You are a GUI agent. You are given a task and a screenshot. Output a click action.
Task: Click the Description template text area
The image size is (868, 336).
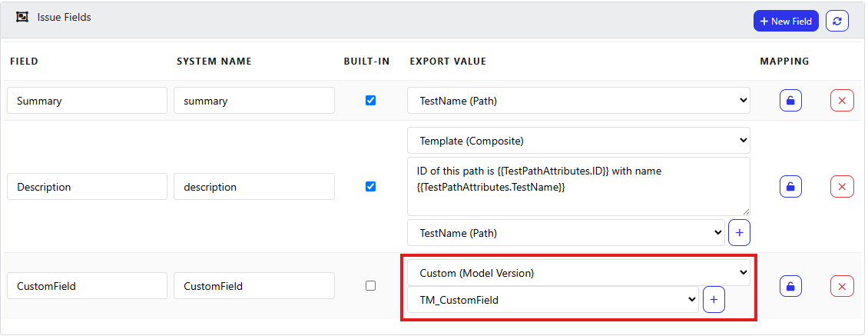(x=578, y=187)
